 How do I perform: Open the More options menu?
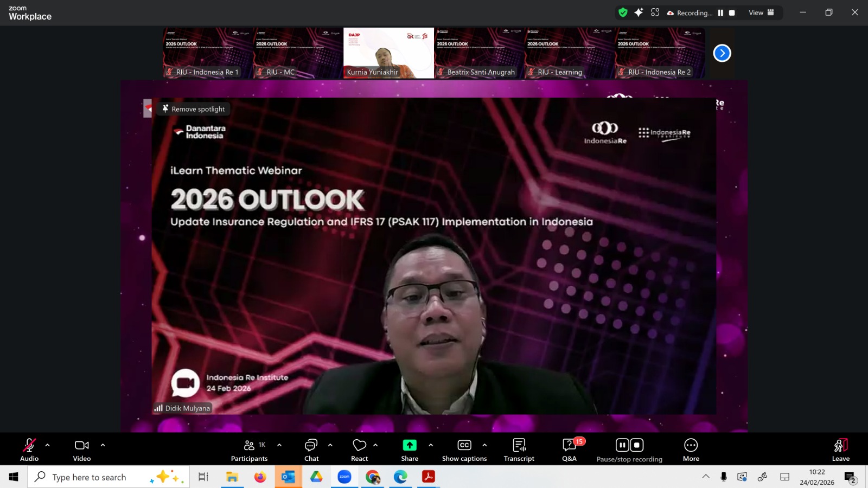tap(691, 450)
